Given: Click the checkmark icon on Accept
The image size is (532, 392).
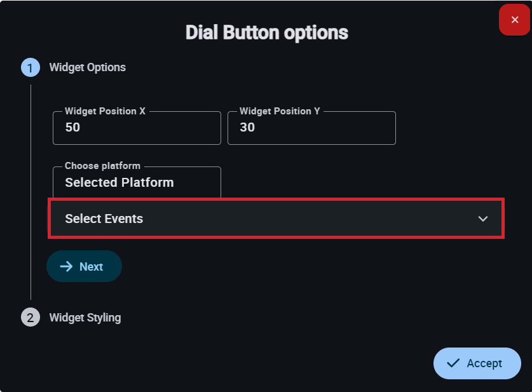Looking at the screenshot, I should pyautogui.click(x=453, y=363).
